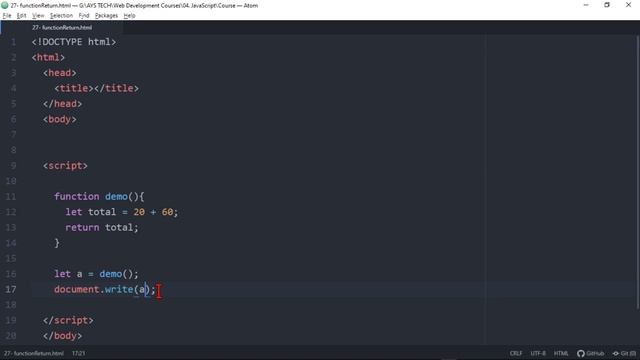Click the opening '<body>' tag
Viewport: 640px width, 360px height.
tap(60, 119)
